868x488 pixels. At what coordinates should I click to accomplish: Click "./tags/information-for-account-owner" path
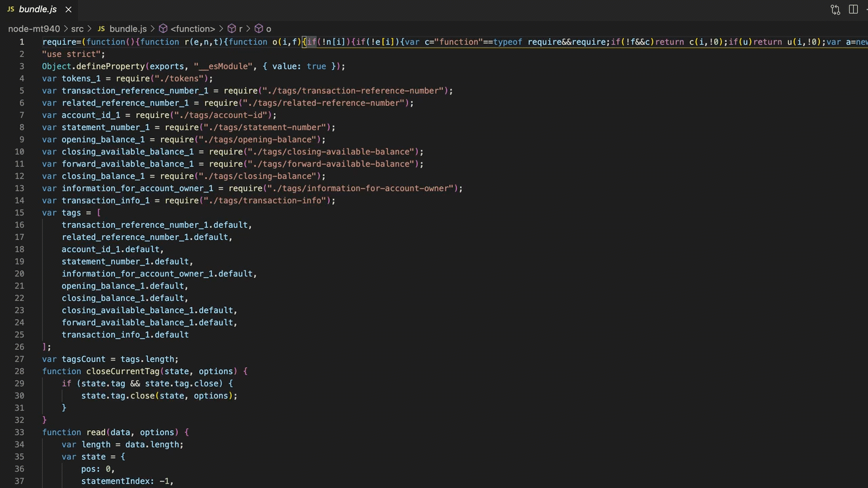click(x=361, y=188)
